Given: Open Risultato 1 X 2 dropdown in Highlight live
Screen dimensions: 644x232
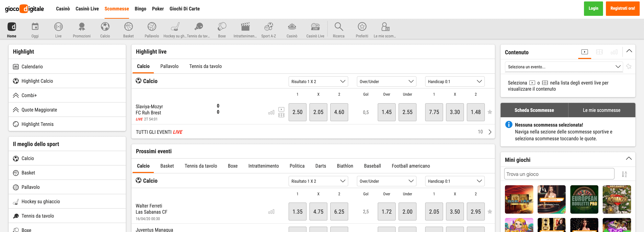Looking at the screenshot, I should click(x=318, y=82).
